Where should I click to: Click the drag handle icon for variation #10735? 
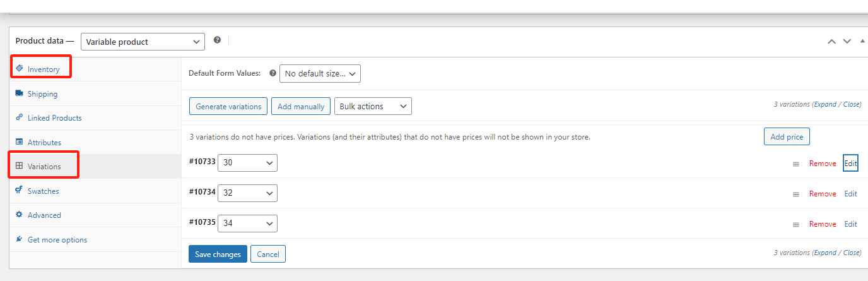(795, 225)
